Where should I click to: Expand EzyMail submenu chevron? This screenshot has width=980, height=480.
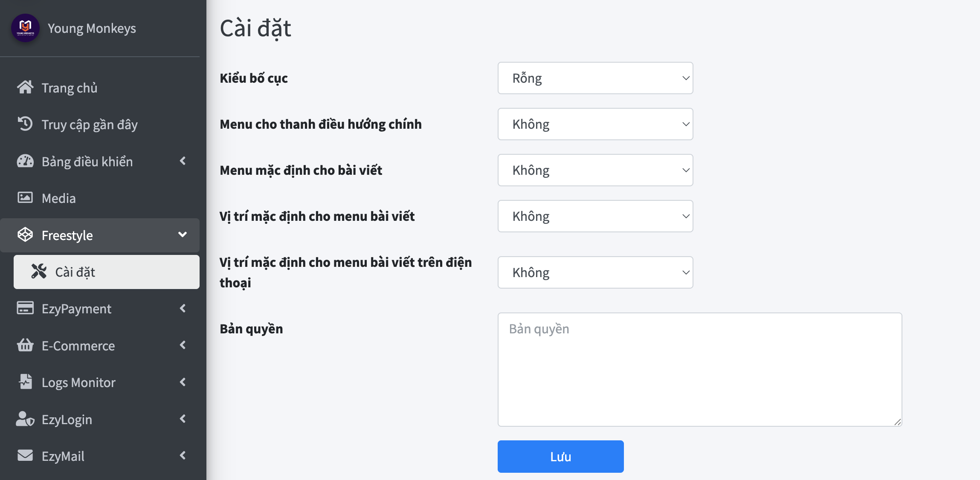(183, 455)
